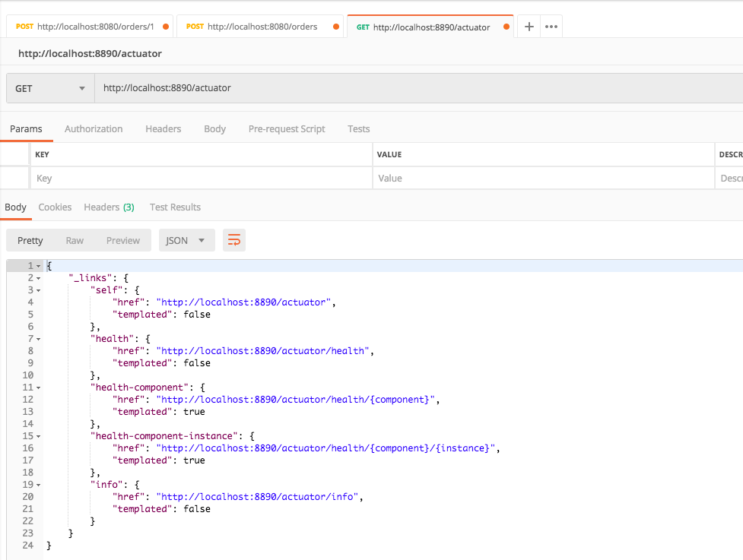Click the Value parameter input field
The image size is (743, 560).
point(544,178)
